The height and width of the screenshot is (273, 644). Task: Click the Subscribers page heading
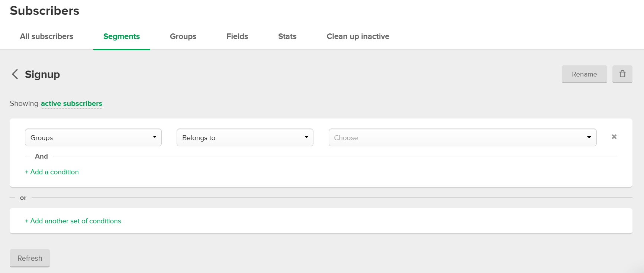pos(45,11)
